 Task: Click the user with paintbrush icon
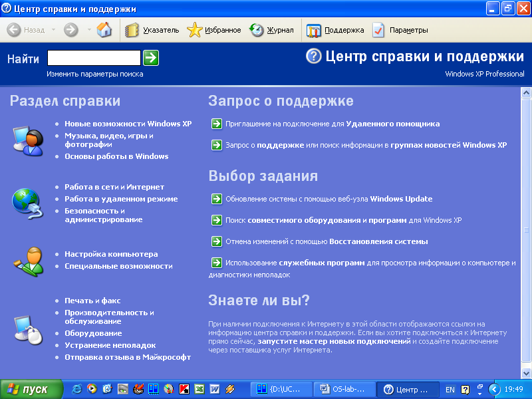point(29,261)
